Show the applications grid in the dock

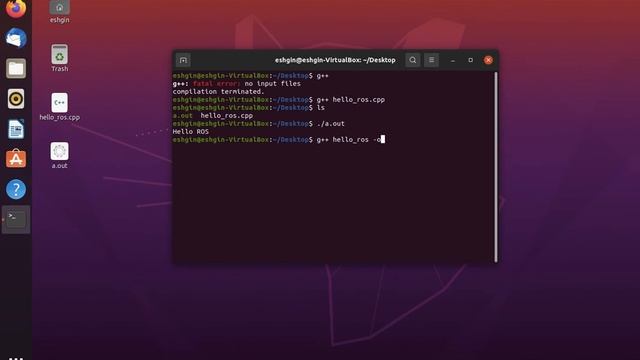pos(16,358)
